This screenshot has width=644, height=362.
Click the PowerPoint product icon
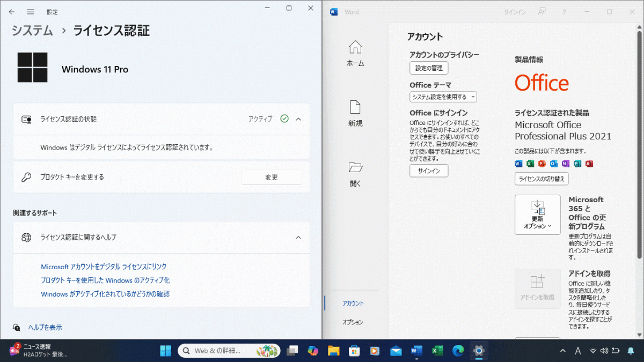542,164
